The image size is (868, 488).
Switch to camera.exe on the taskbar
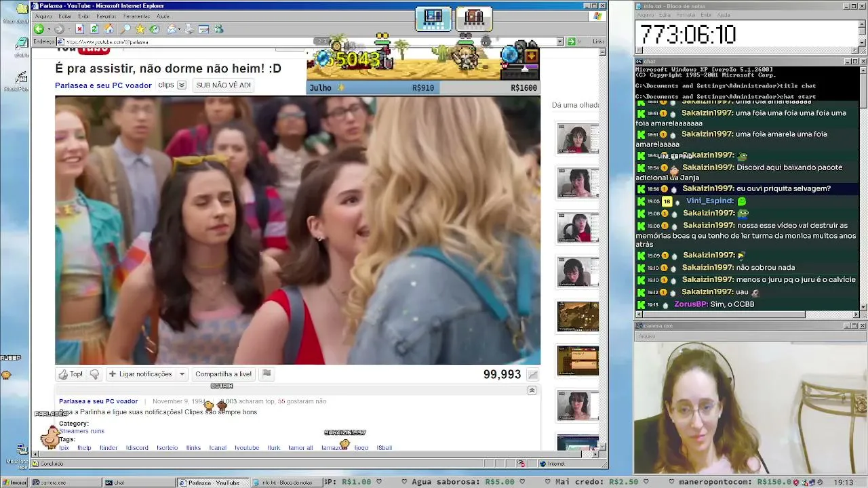[x=65, y=483]
